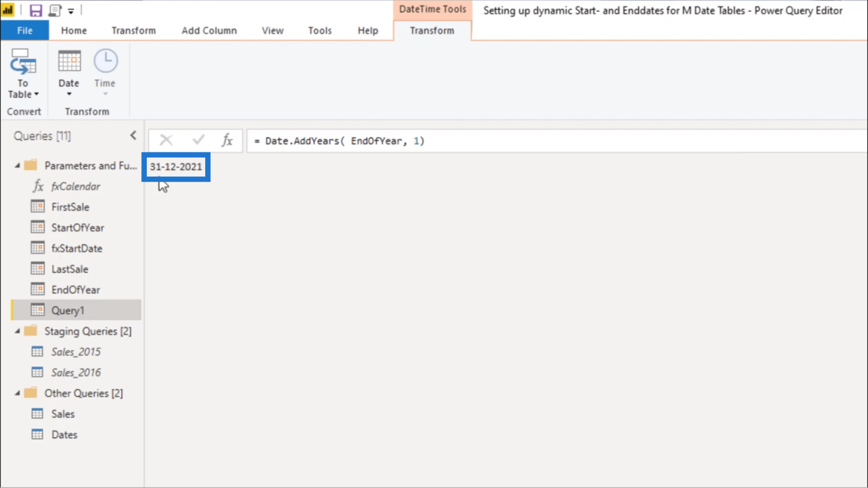
Task: Click the table icon beside Sales_2015
Action: coord(37,352)
